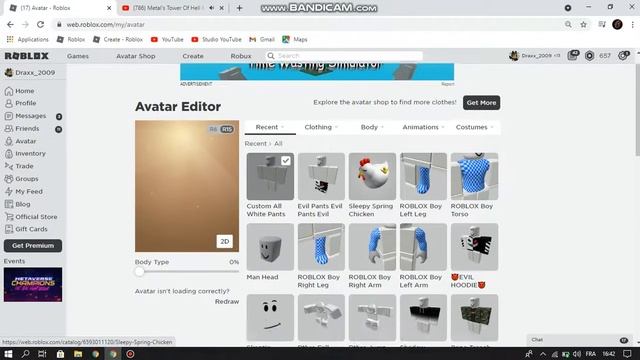Open Metaverse Champions event banner
Screen dimensions: 640x360
[33, 284]
